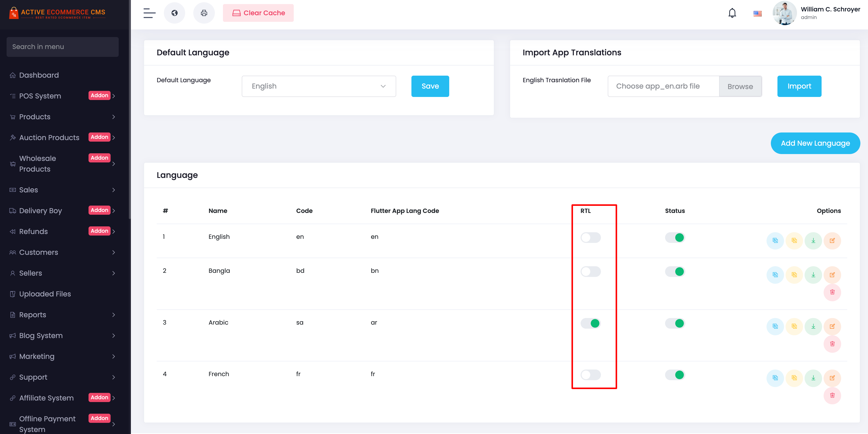Disable RTL switch for Arabic
The image size is (868, 434).
tap(590, 323)
